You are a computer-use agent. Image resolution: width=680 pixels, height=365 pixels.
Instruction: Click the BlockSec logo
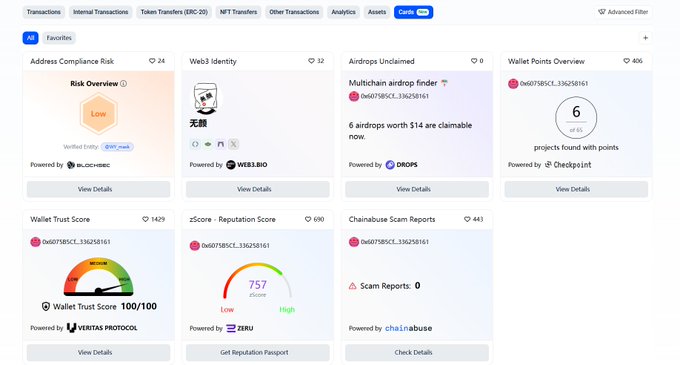pyautogui.click(x=89, y=165)
